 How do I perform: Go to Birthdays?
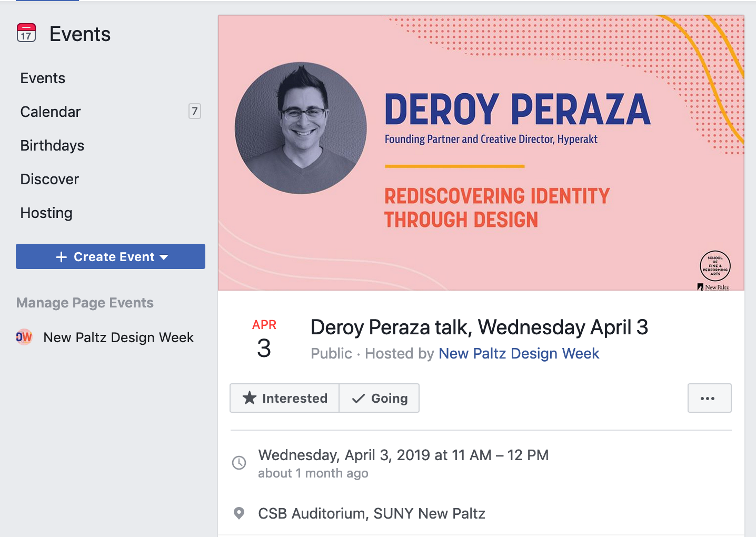pyautogui.click(x=52, y=145)
